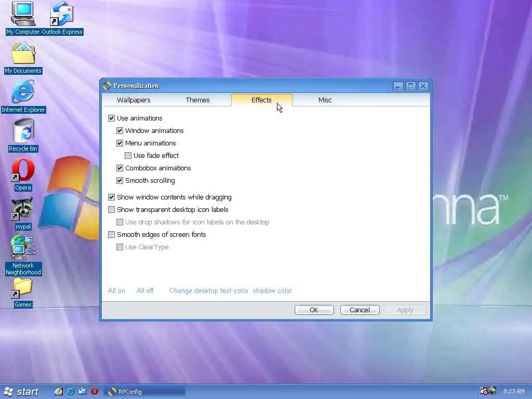The image size is (532, 399).
Task: Click the shadow color link
Action: 272,291
